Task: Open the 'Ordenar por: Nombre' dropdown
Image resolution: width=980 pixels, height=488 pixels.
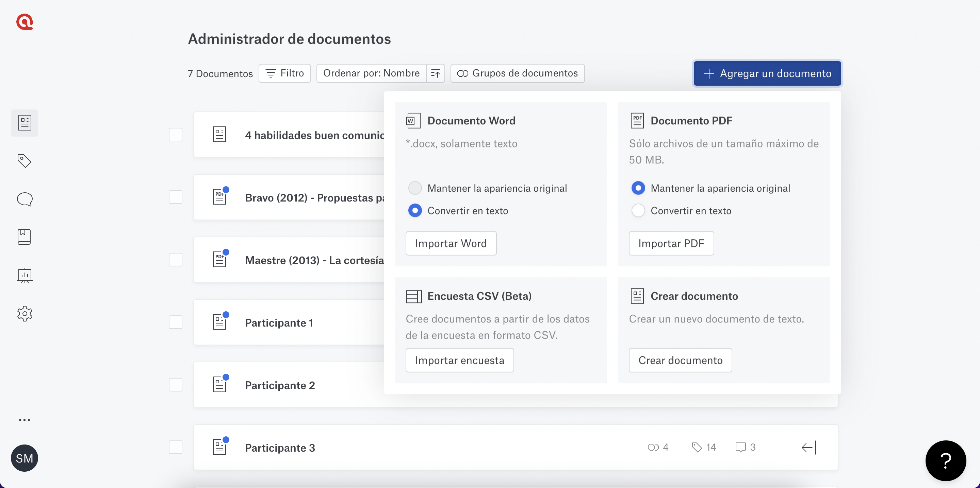Action: (371, 73)
